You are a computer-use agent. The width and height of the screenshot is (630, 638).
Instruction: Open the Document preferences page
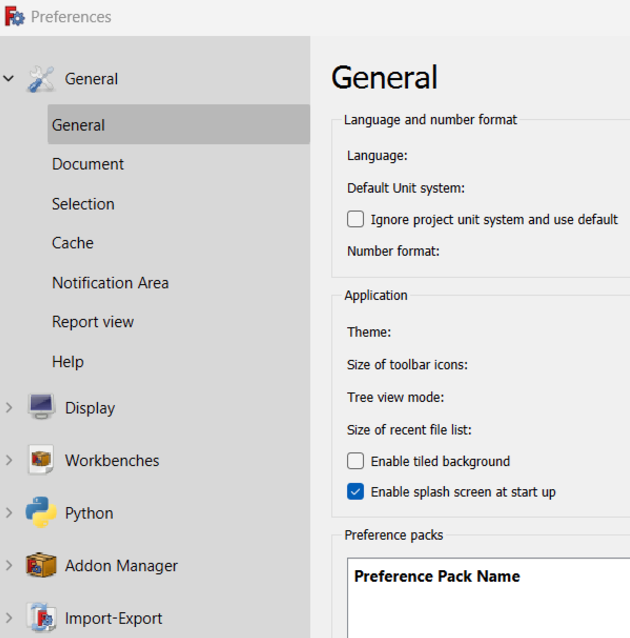88,164
